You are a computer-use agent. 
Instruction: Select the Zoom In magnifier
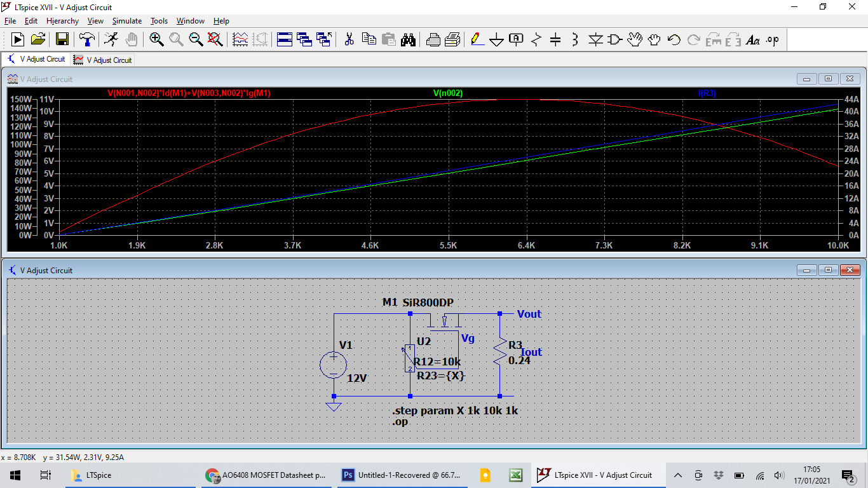[x=156, y=39]
